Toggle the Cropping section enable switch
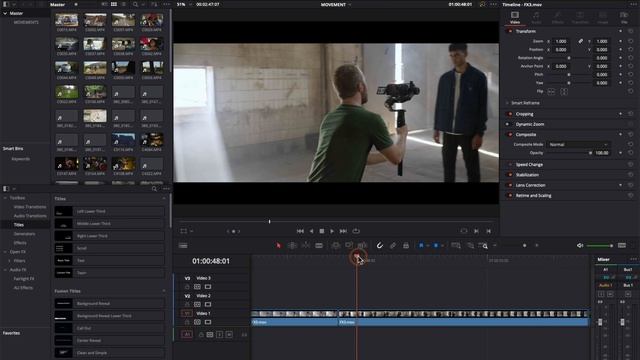The height and width of the screenshot is (360, 640). pyautogui.click(x=509, y=114)
